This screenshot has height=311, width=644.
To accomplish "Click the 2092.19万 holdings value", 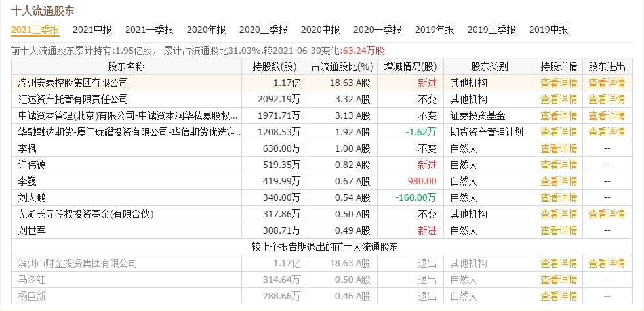I will coord(279,100).
